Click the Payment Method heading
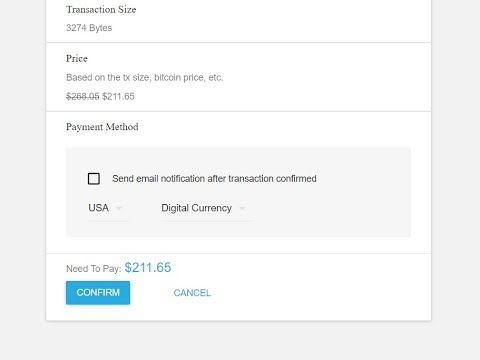The width and height of the screenshot is (480, 360). [102, 127]
